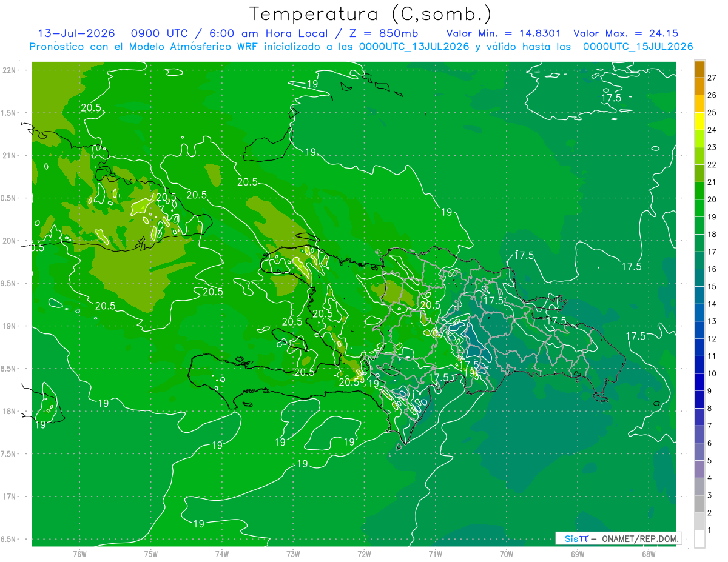Click the blue 'Sis' logo text
The width and height of the screenshot is (728, 562).
[571, 538]
